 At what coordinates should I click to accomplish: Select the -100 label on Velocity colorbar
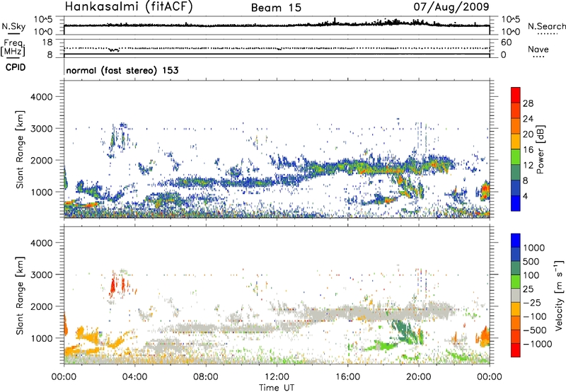point(535,316)
